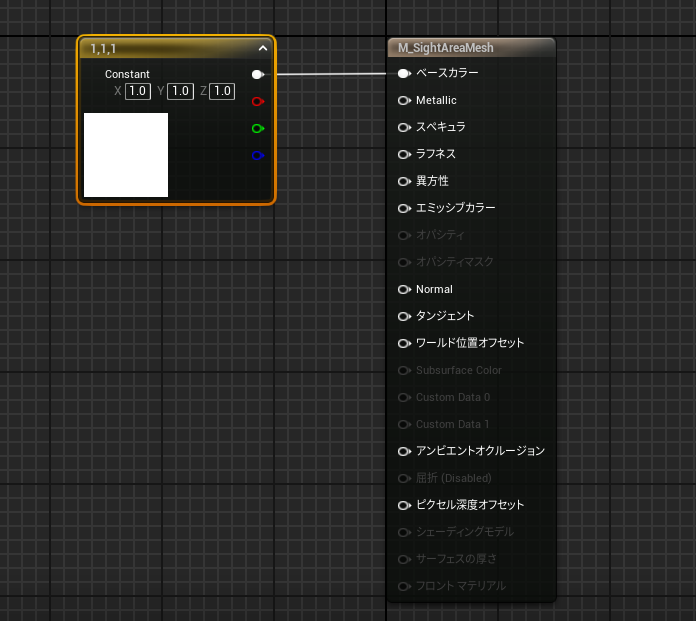The height and width of the screenshot is (621, 696).
Task: Click the ピクセル深度オフセット input pin
Action: (404, 505)
